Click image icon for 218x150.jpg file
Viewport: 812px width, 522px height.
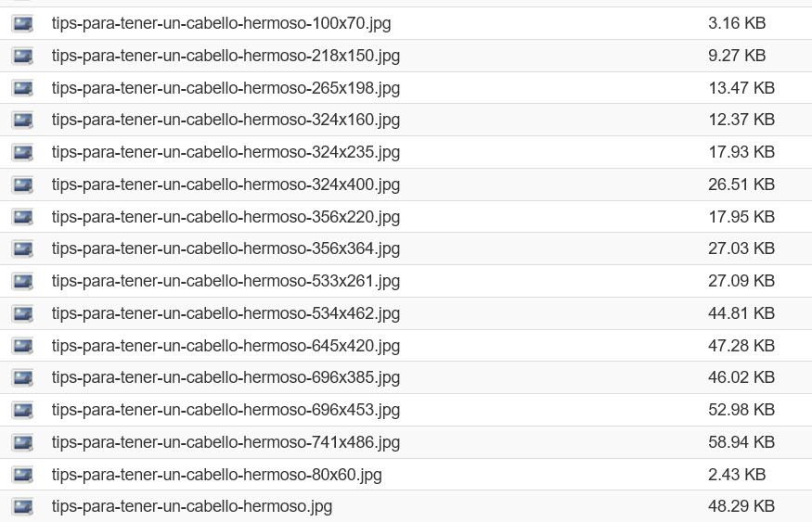[23, 56]
